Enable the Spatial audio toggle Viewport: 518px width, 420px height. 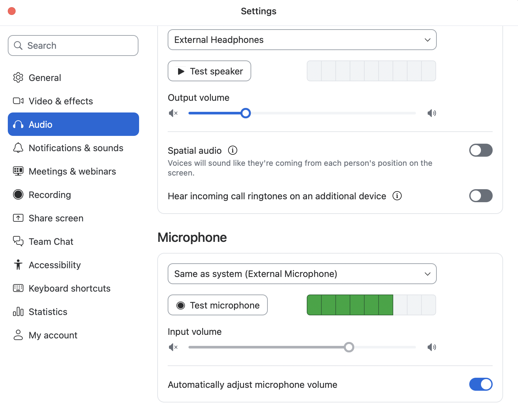(481, 150)
